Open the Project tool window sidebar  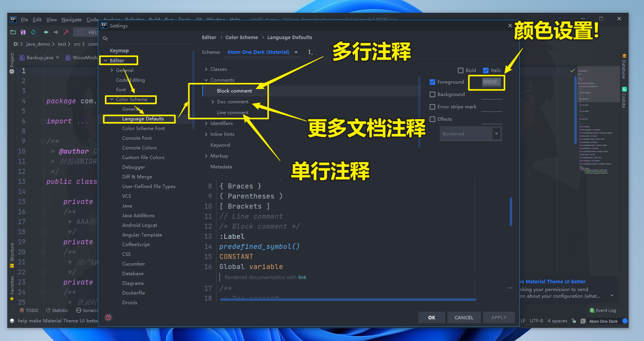12,63
